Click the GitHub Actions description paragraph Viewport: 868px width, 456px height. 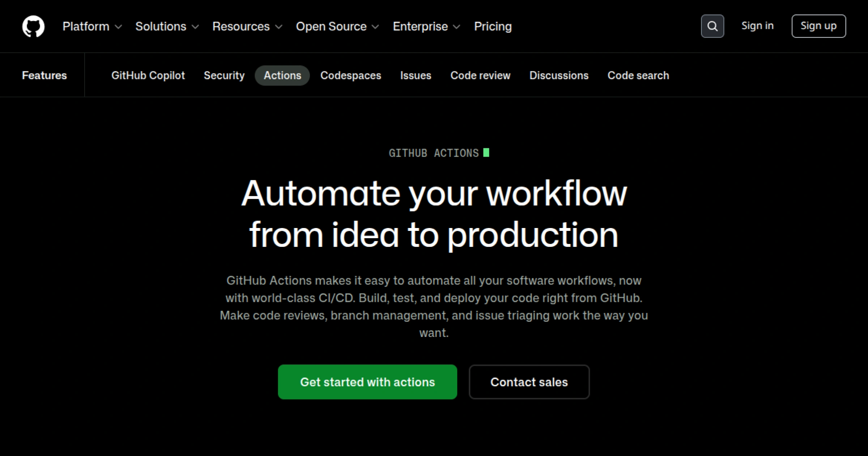(x=434, y=307)
